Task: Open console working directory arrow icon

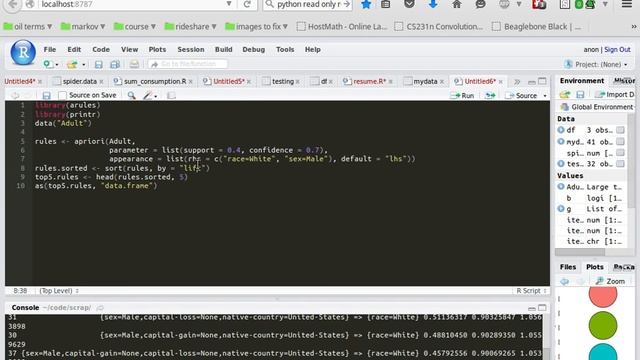Action: click(100, 308)
